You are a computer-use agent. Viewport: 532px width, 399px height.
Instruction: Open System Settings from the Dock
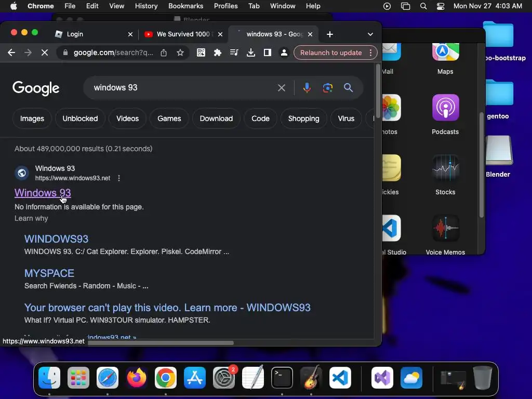point(224,378)
